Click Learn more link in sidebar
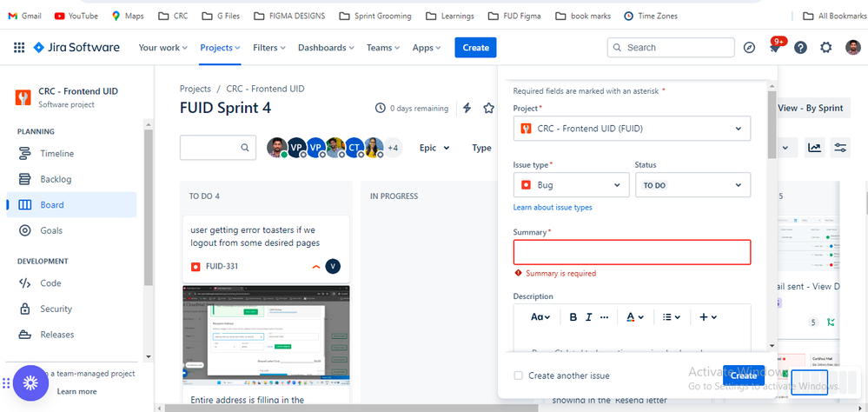 (x=77, y=391)
